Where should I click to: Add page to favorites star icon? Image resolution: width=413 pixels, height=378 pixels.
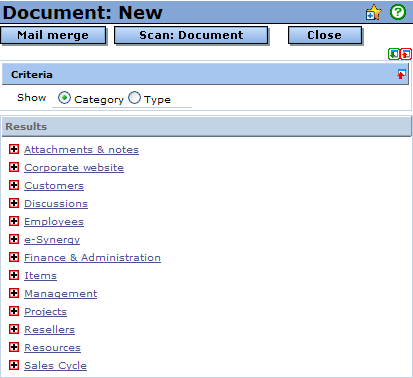point(373,13)
